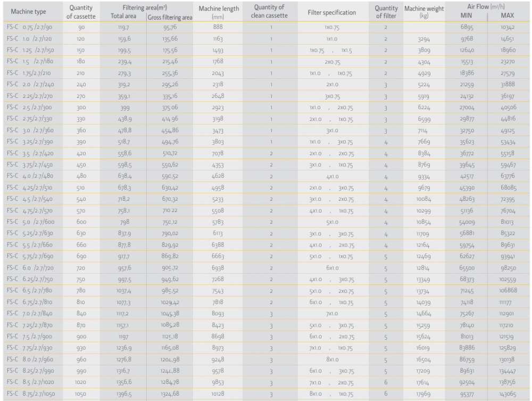Click MIN air flow value "65500"
The width and height of the screenshot is (532, 401).
click(467, 268)
